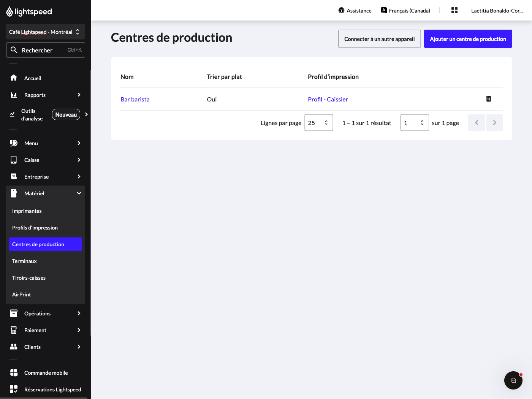
Task: Click the Oui value in Bar barista row
Action: pyautogui.click(x=212, y=99)
